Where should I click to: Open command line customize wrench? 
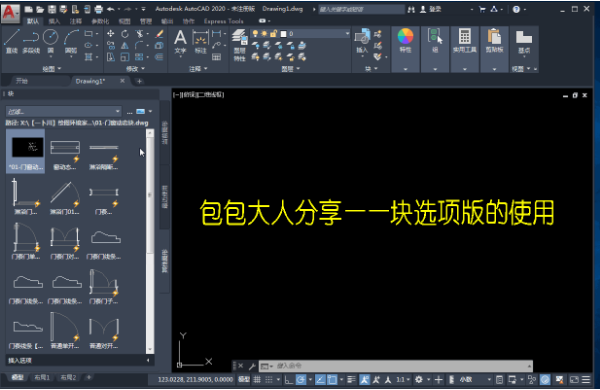tap(252, 366)
